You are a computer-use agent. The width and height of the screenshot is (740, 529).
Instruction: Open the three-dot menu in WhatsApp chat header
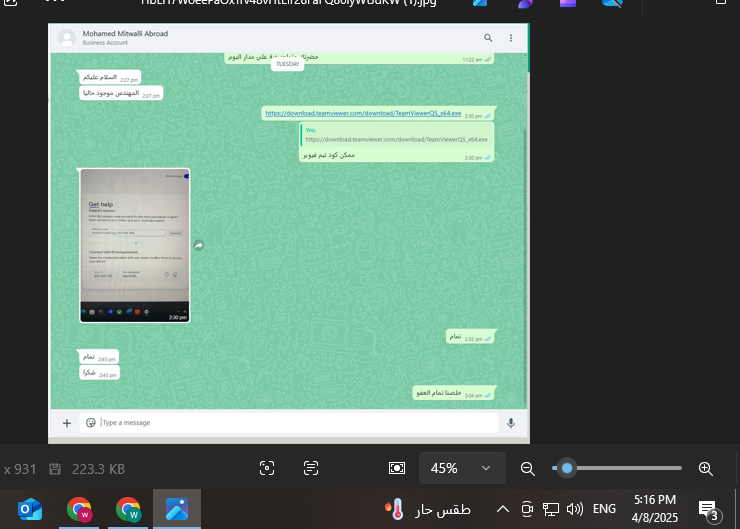(511, 38)
